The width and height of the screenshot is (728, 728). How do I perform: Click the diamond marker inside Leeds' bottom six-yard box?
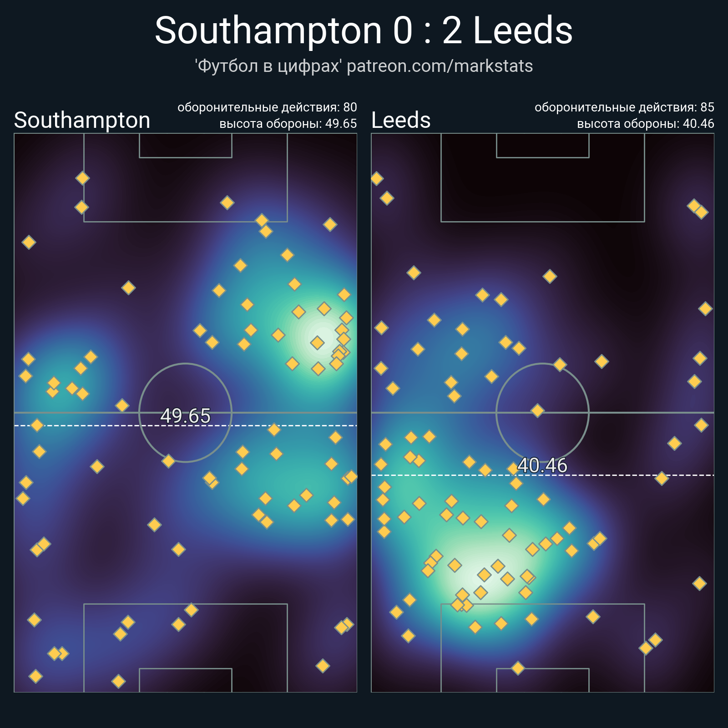518,668
